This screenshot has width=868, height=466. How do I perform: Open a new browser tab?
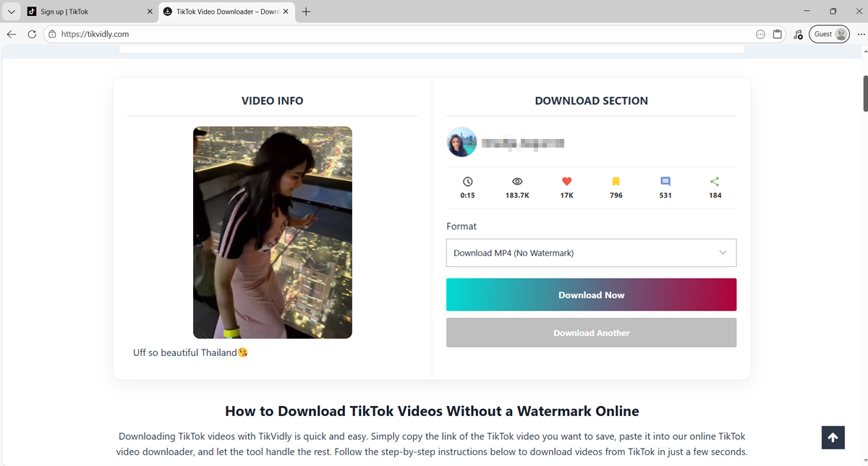click(306, 12)
